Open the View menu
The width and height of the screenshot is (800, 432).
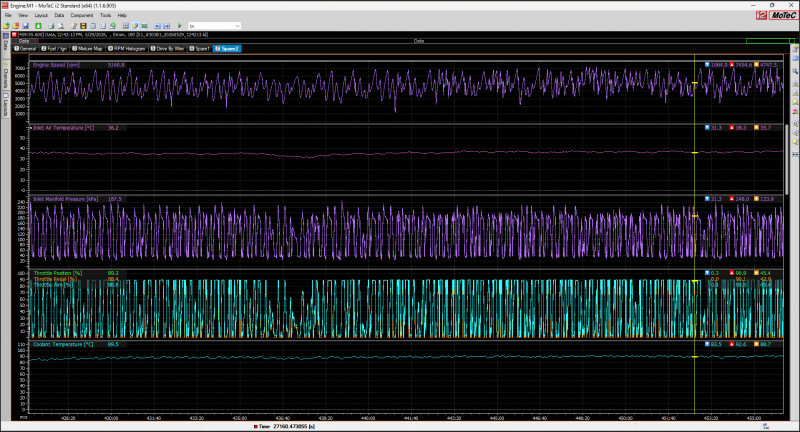23,15
